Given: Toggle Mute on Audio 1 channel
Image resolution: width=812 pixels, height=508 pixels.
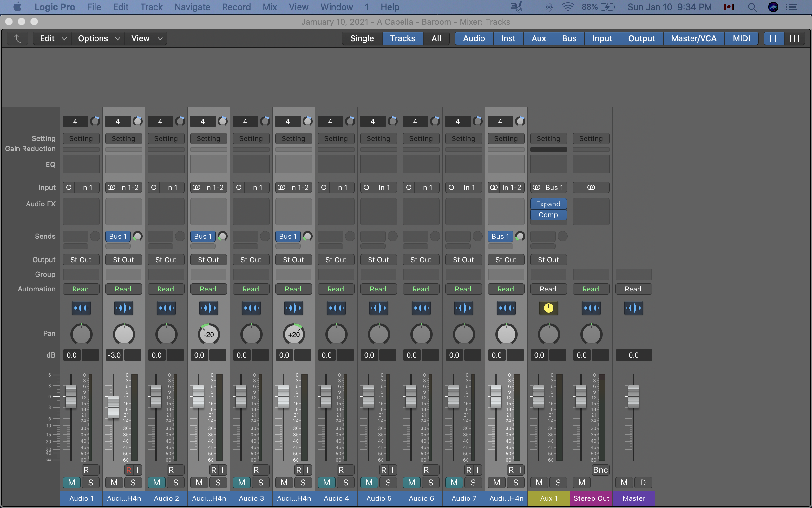Looking at the screenshot, I should [71, 483].
